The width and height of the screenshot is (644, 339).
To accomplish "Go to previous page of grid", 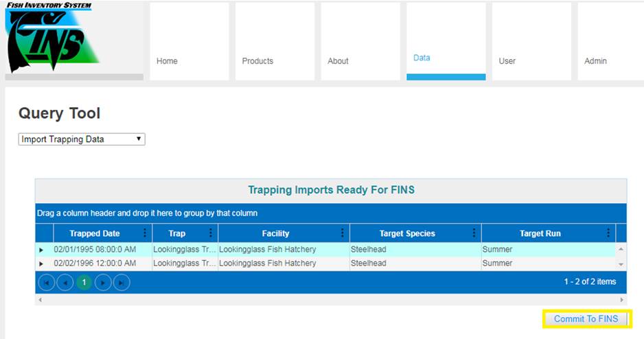I will pos(65,282).
